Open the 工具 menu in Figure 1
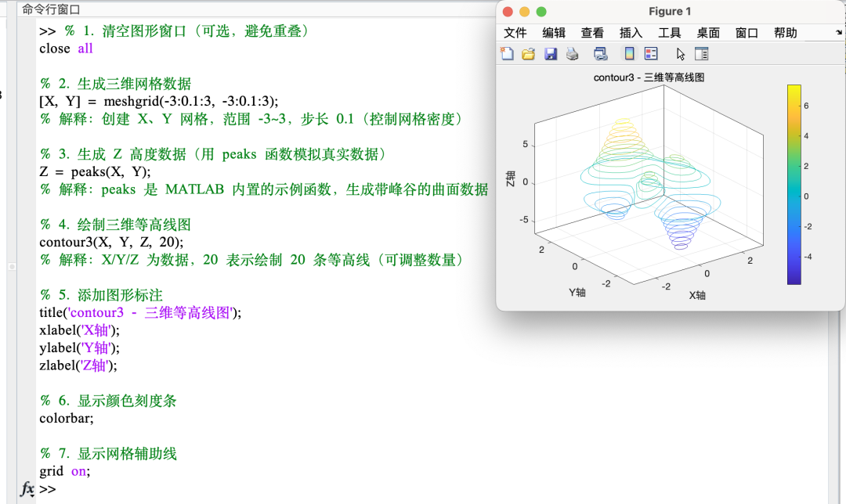Viewport: 846px width, 504px height. point(670,33)
